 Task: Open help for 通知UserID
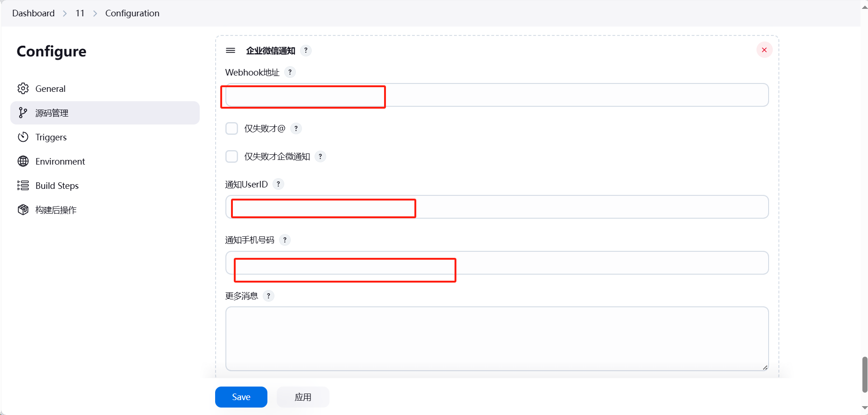click(278, 184)
